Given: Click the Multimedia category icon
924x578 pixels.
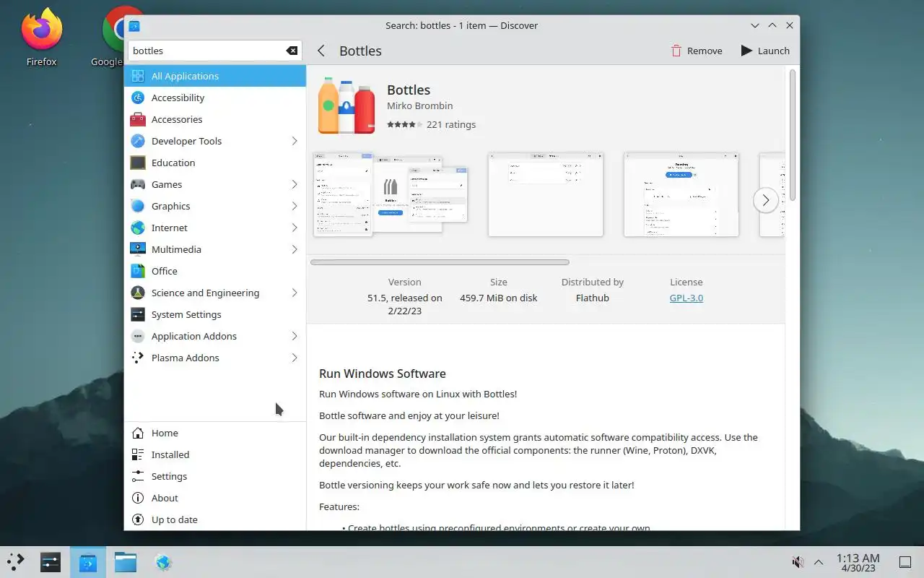Looking at the screenshot, I should click(x=138, y=249).
